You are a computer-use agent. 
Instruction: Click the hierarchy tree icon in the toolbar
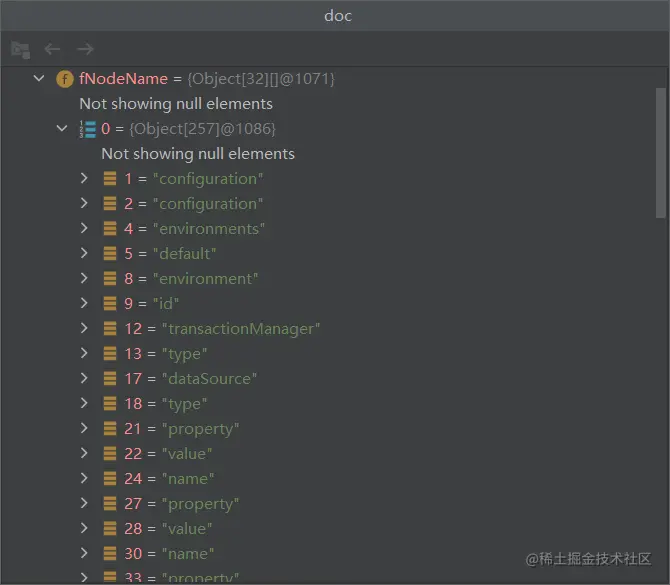click(20, 50)
